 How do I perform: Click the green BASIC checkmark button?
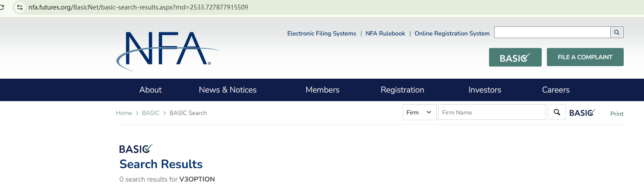point(515,57)
